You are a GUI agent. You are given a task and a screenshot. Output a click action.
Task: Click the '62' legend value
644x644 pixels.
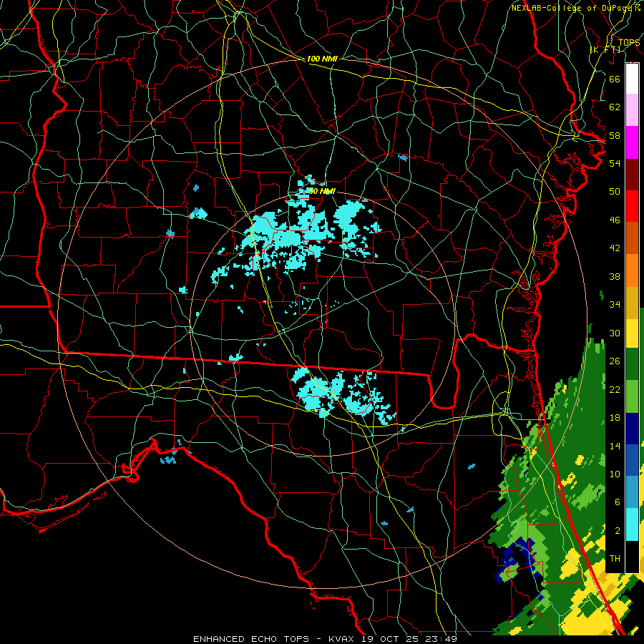point(615,107)
